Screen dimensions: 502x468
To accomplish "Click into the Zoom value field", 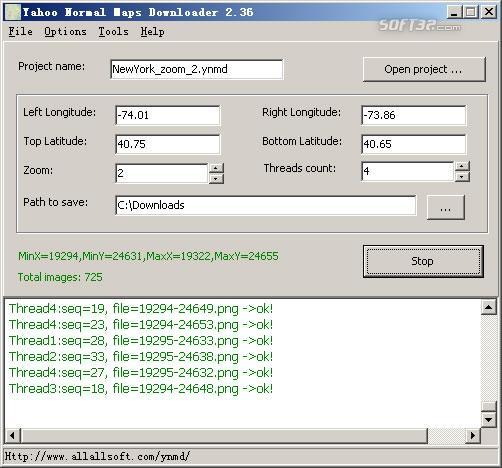I will click(162, 173).
